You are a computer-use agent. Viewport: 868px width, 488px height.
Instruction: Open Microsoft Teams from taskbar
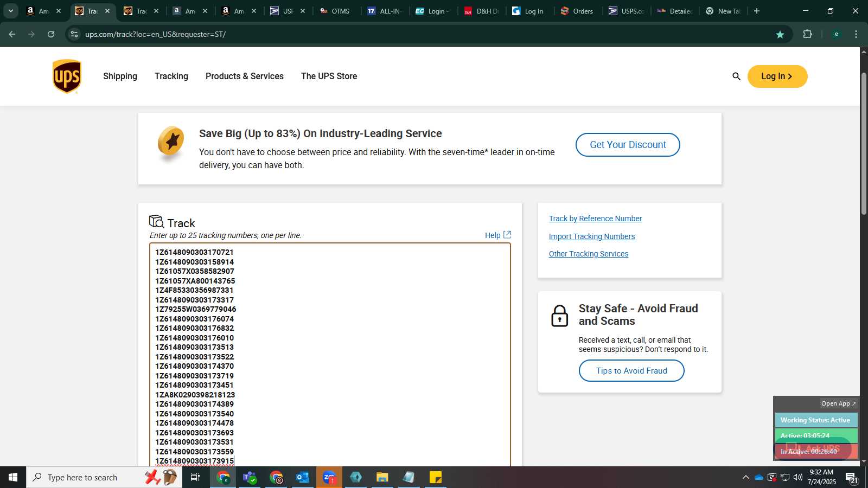point(250,477)
